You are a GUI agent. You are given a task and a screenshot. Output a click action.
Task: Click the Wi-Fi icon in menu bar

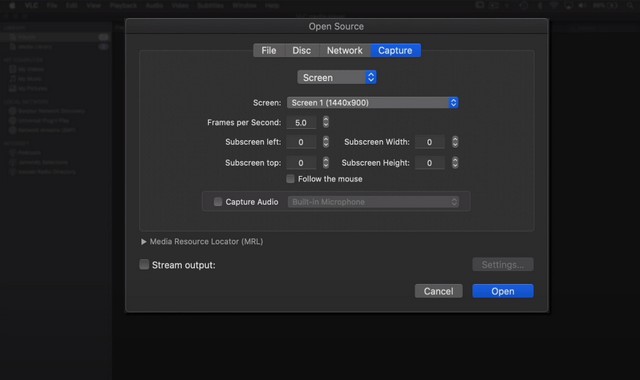[x=553, y=5]
